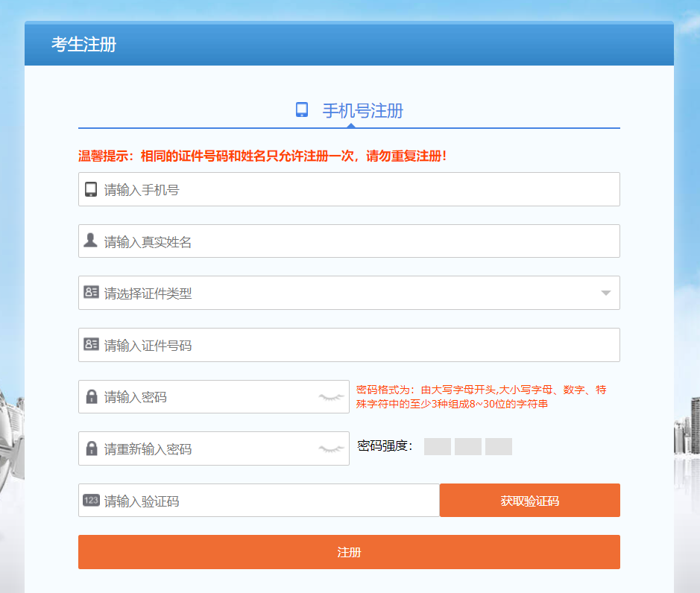
Task: Open the 证件类型 dropdown menu
Action: [608, 293]
